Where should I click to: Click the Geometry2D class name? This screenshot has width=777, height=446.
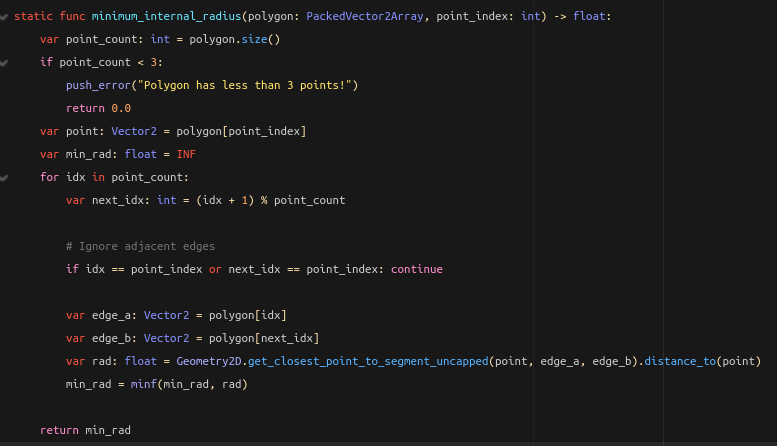209,361
